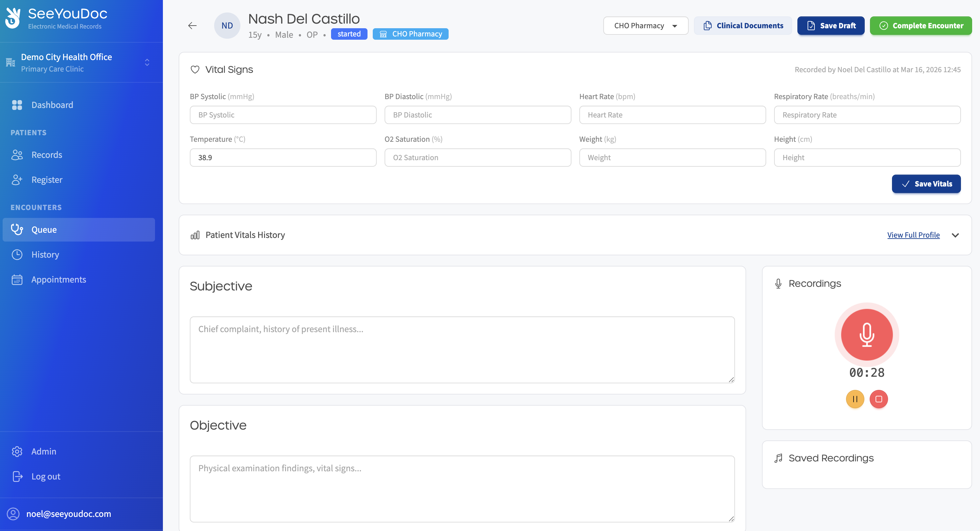
Task: Pause the audio recording
Action: (x=855, y=399)
